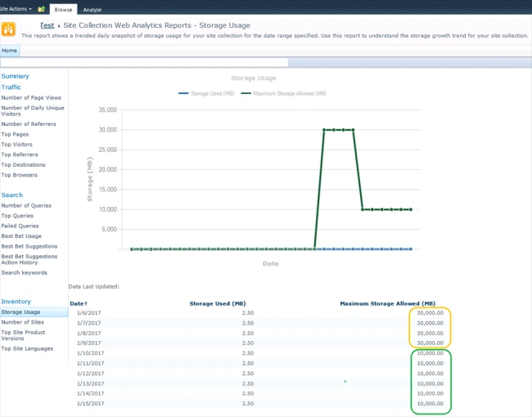
Task: Sort table by the Date column header
Action: pyautogui.click(x=79, y=303)
